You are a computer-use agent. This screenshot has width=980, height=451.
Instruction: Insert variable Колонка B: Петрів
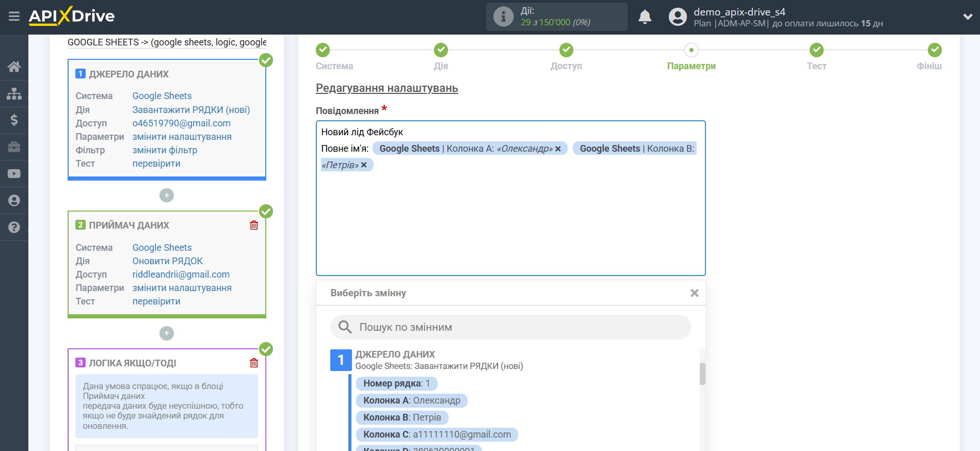click(402, 417)
